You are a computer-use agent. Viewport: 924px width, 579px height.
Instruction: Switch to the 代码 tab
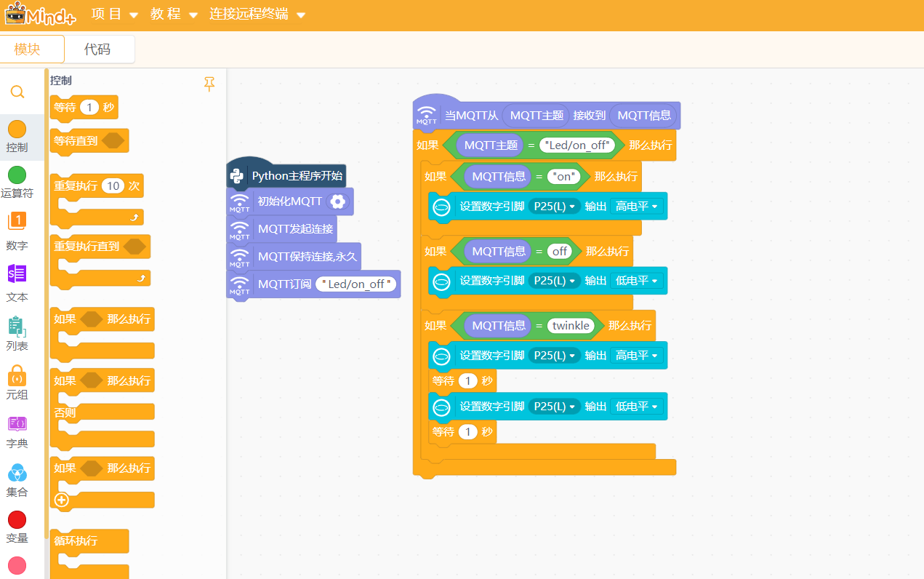point(98,49)
